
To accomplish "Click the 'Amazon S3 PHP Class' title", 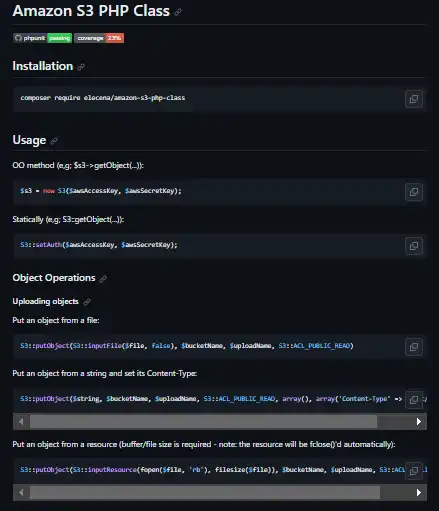I will pos(91,11).
